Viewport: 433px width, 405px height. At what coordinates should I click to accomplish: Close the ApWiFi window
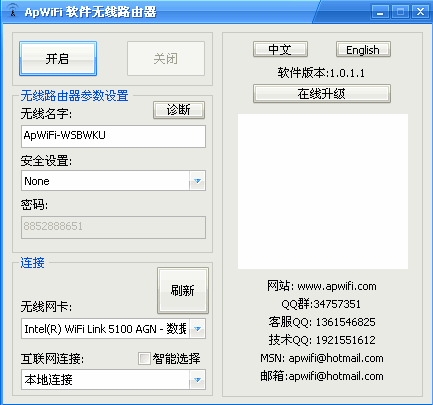pyautogui.click(x=421, y=12)
